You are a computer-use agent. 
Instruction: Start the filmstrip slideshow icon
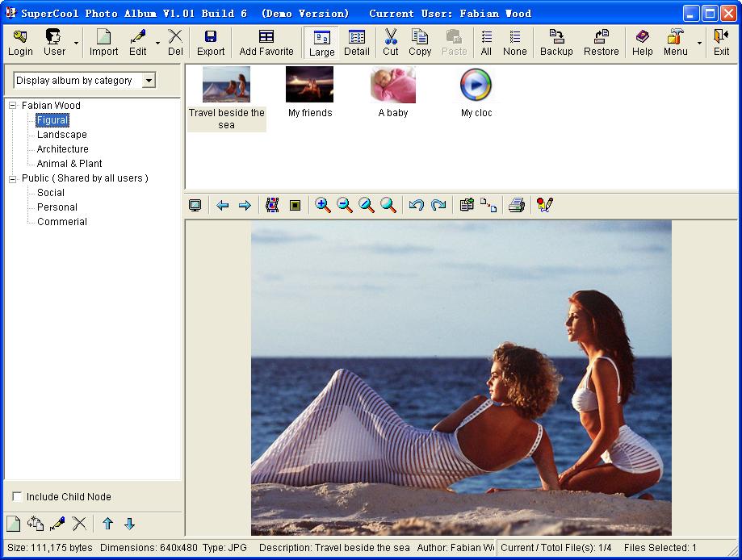click(x=272, y=206)
